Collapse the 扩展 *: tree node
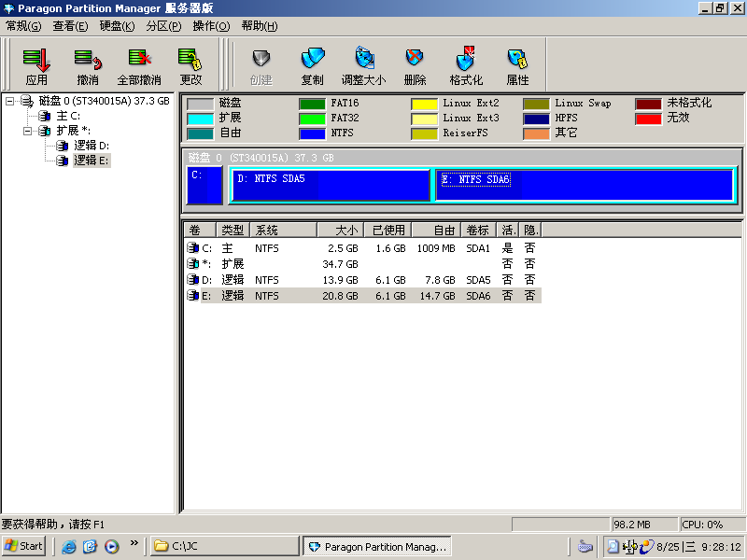Image resolution: width=747 pixels, height=560 pixels. pyautogui.click(x=27, y=131)
